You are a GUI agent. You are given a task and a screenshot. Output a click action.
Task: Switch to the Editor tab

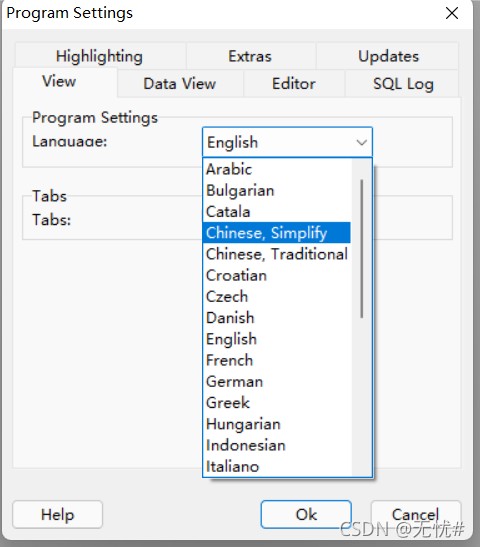point(294,84)
